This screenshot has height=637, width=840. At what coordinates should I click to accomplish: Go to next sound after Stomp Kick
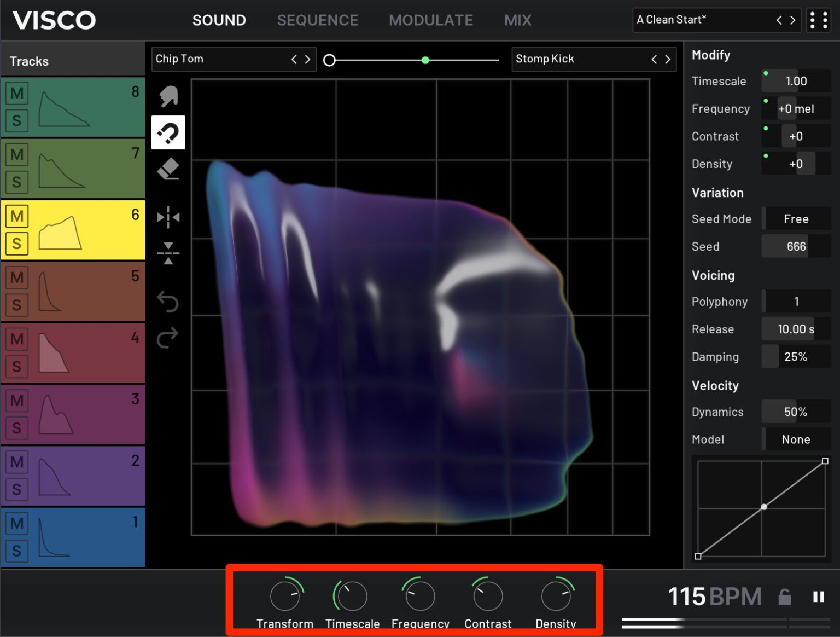(x=668, y=59)
